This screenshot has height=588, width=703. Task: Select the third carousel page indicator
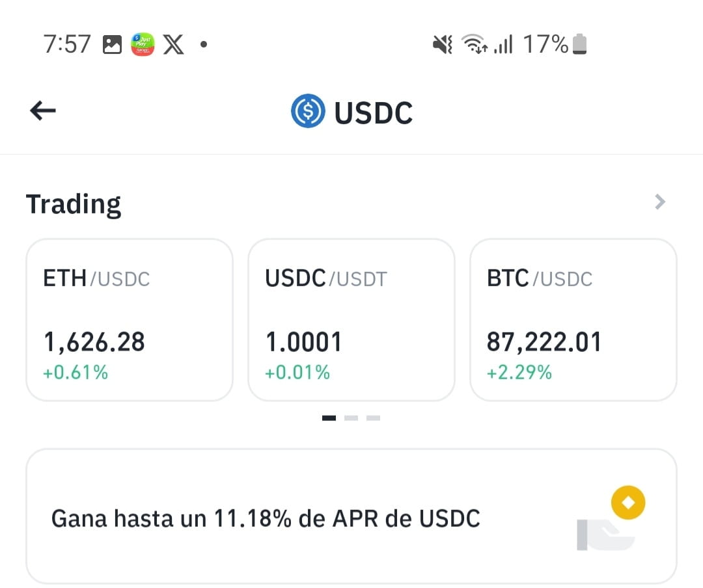pyautogui.click(x=373, y=418)
